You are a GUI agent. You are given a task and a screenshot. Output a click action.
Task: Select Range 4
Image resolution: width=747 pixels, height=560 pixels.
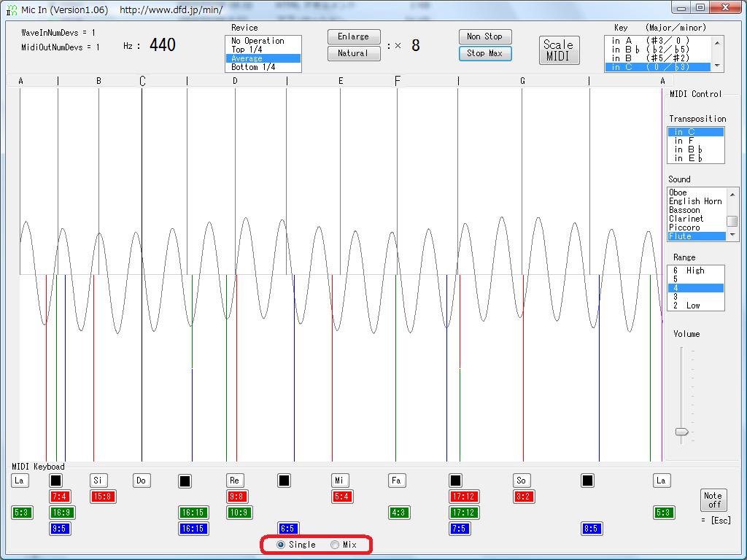pos(695,288)
